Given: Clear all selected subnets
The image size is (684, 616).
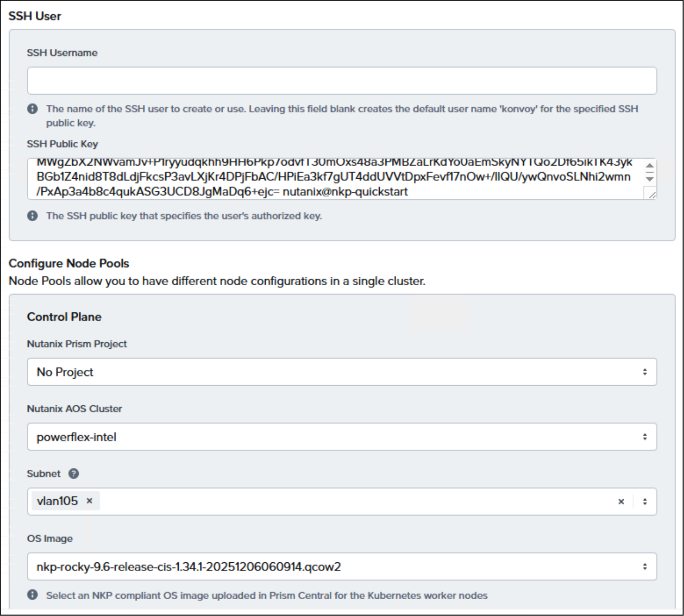Looking at the screenshot, I should tap(621, 502).
